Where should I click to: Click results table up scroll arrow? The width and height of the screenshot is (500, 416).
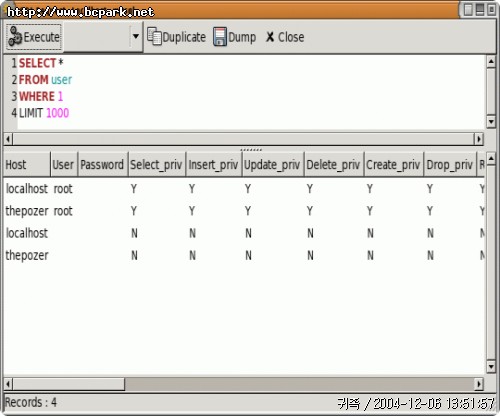click(491, 159)
